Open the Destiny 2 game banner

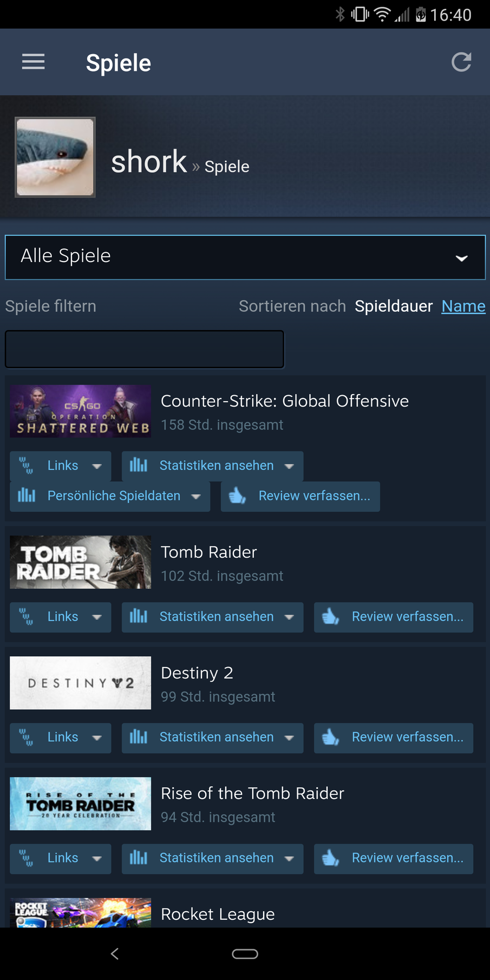[80, 683]
